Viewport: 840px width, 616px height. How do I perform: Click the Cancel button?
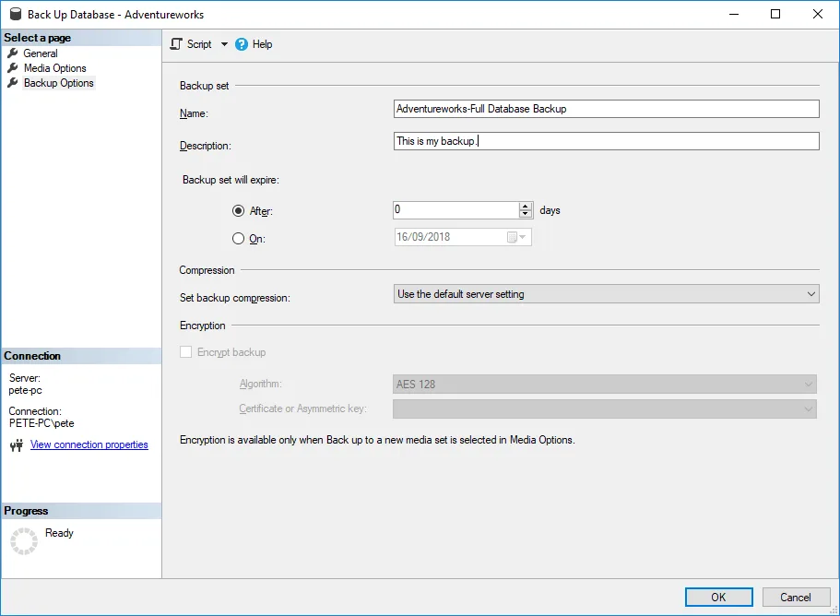coord(796,598)
